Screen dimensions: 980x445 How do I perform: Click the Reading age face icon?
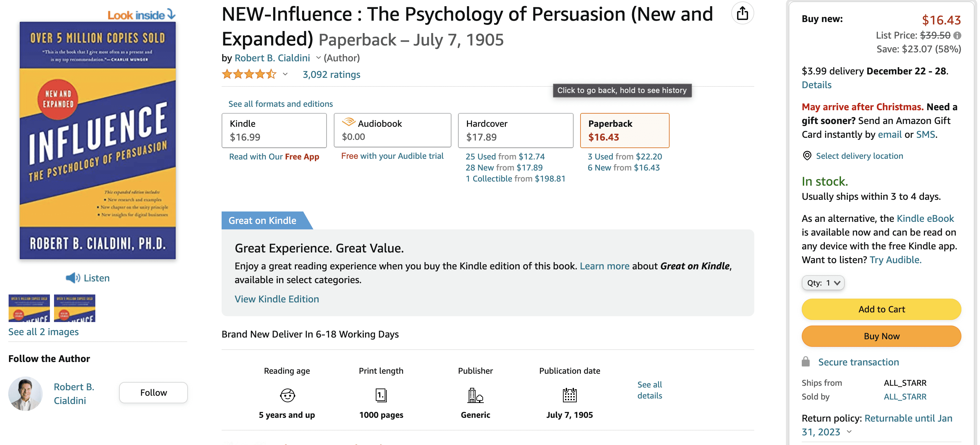pos(287,395)
